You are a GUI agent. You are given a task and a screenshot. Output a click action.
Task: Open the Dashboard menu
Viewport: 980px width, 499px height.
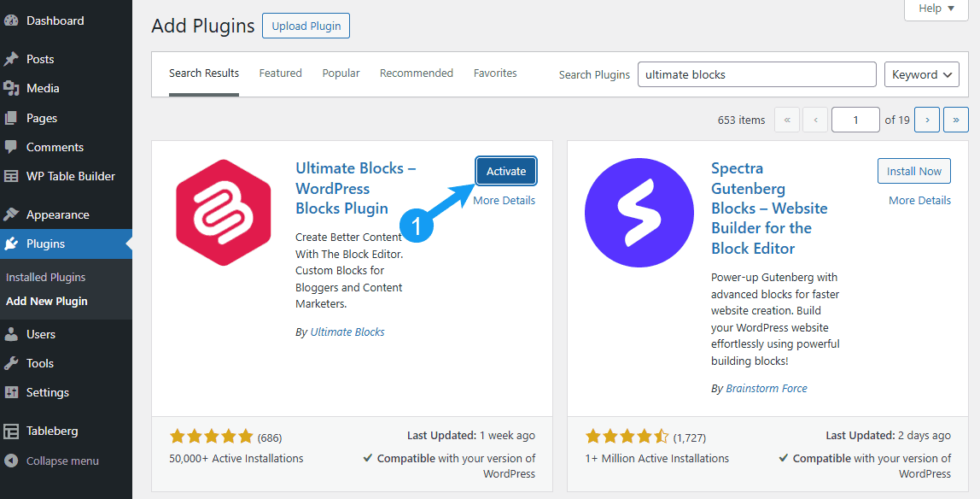click(x=55, y=21)
